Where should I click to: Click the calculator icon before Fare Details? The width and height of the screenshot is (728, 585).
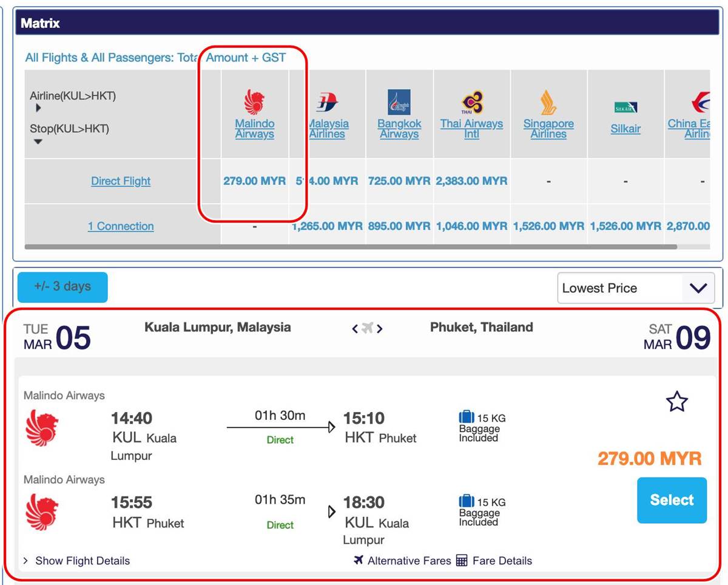pyautogui.click(x=462, y=561)
